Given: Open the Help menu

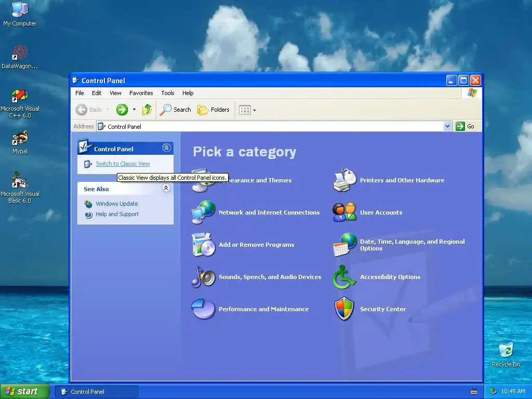Looking at the screenshot, I should [188, 93].
